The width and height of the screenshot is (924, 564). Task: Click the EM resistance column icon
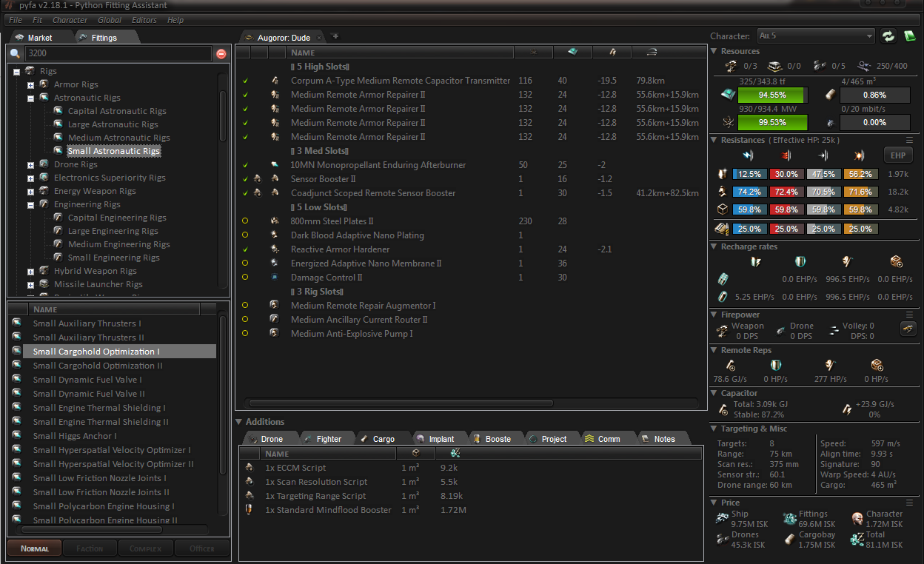748,155
